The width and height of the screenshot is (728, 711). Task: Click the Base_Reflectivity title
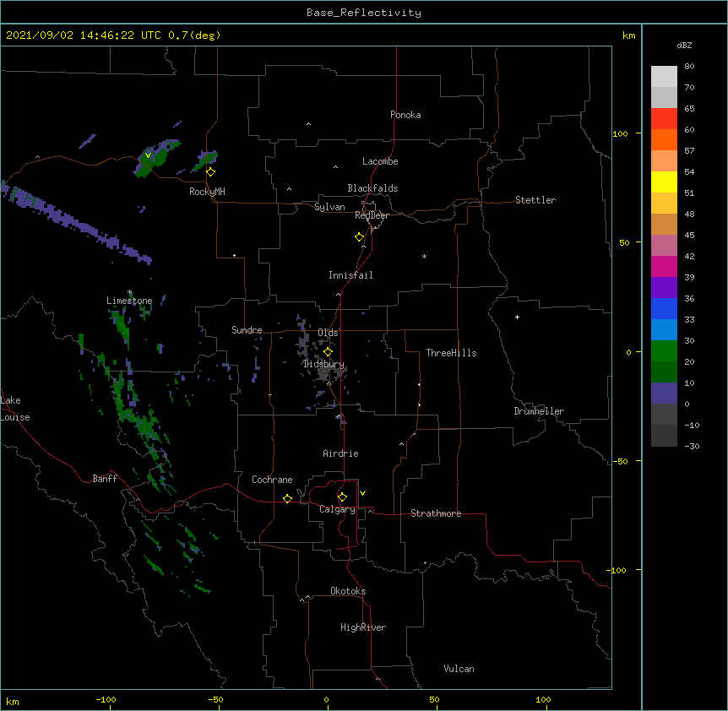point(364,13)
